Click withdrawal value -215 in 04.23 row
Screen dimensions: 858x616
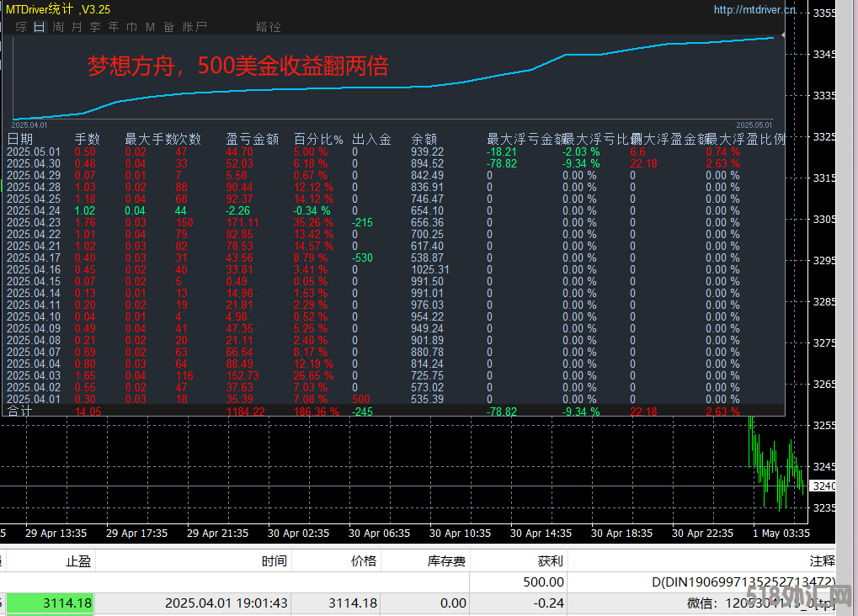click(362, 223)
